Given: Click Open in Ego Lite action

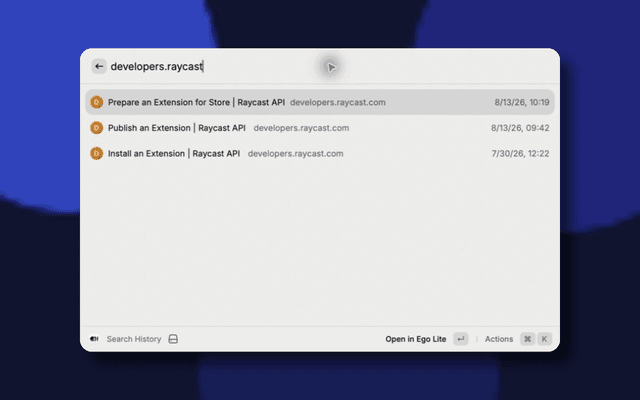Looking at the screenshot, I should coord(416,339).
